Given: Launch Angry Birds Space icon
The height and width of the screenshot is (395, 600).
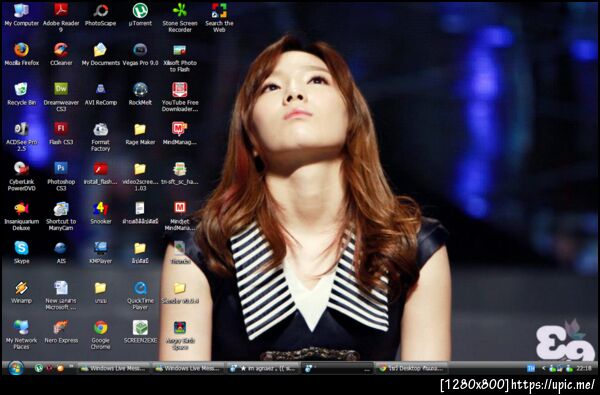Looking at the screenshot, I should click(x=180, y=335).
